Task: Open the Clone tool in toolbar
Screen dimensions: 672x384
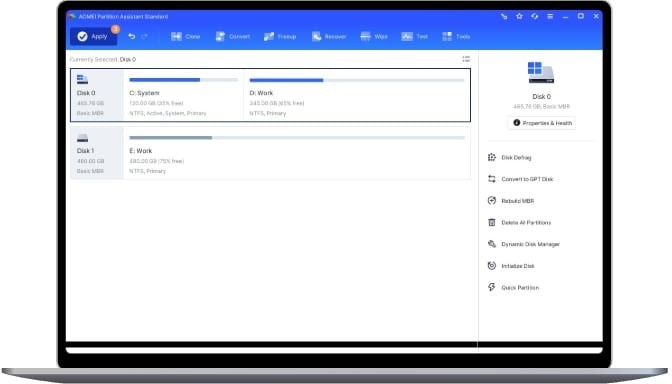Action: point(186,36)
